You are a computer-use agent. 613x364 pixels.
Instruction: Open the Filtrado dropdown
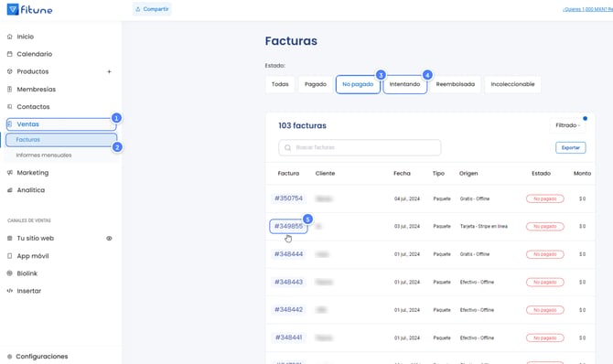click(x=567, y=125)
